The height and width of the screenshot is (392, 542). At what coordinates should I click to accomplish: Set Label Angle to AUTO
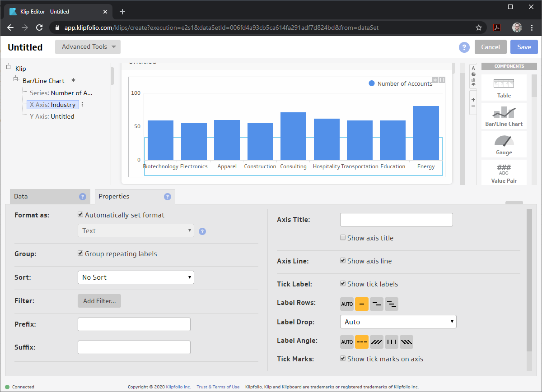[x=347, y=342]
